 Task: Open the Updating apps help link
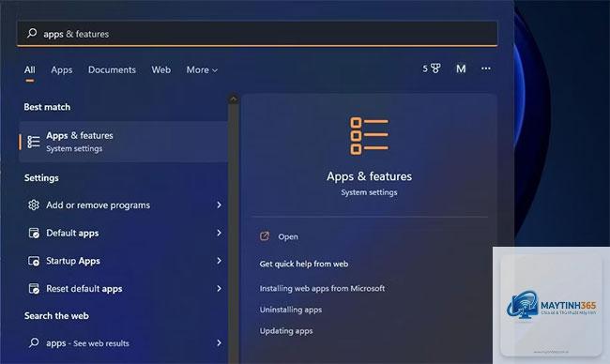pyautogui.click(x=286, y=331)
